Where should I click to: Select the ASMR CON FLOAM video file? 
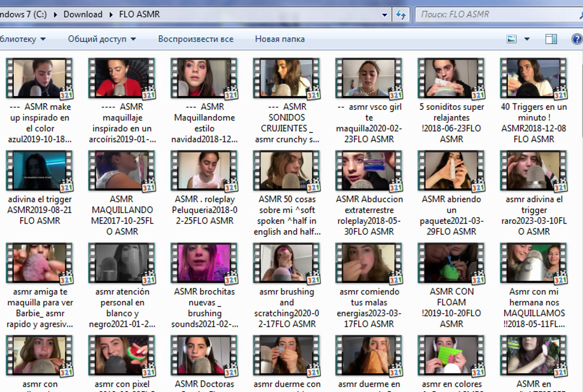[x=451, y=263]
